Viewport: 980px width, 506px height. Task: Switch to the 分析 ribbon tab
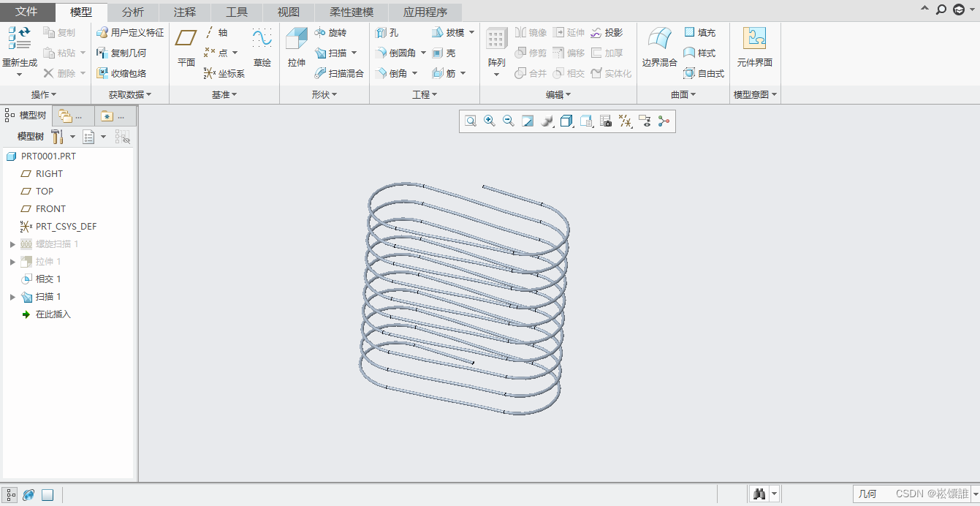(133, 12)
